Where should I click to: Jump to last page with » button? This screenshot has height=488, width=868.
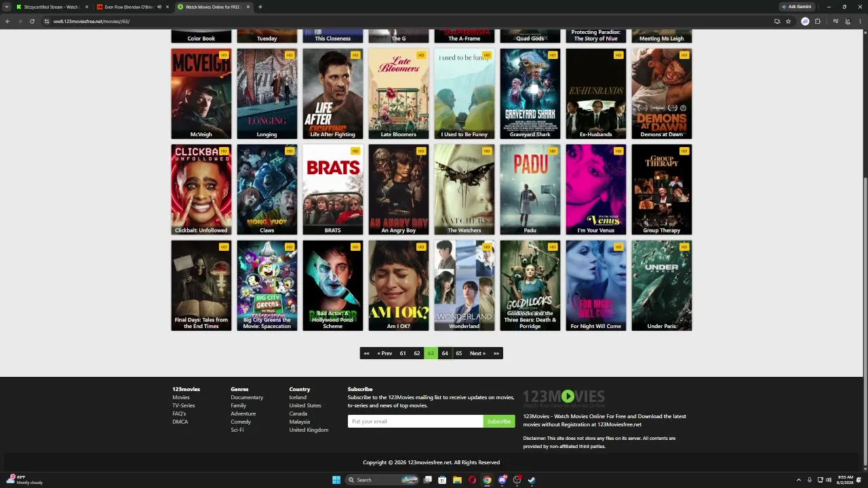pos(496,353)
